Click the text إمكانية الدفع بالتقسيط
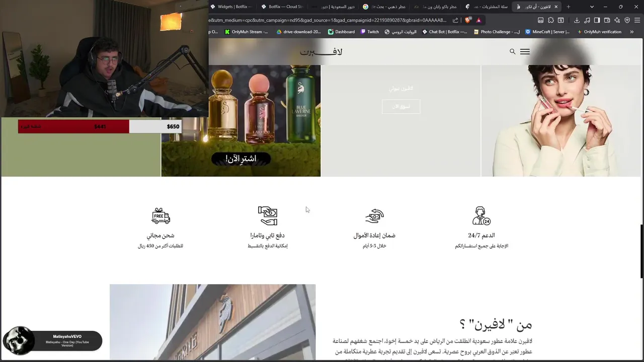The width and height of the screenshot is (644, 362). (268, 246)
